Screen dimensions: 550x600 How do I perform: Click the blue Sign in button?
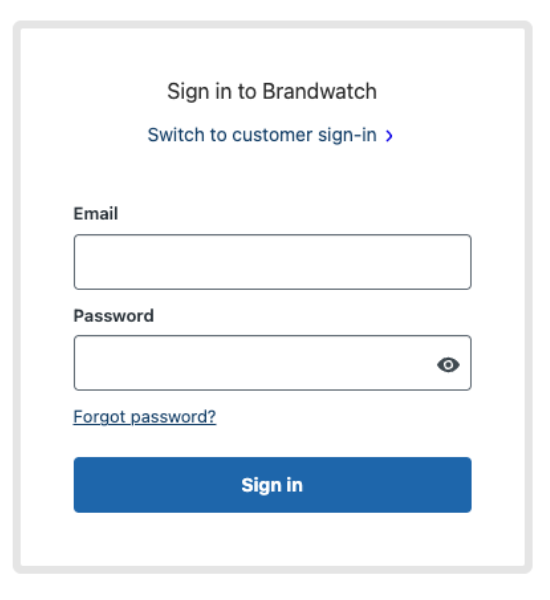pos(273,485)
